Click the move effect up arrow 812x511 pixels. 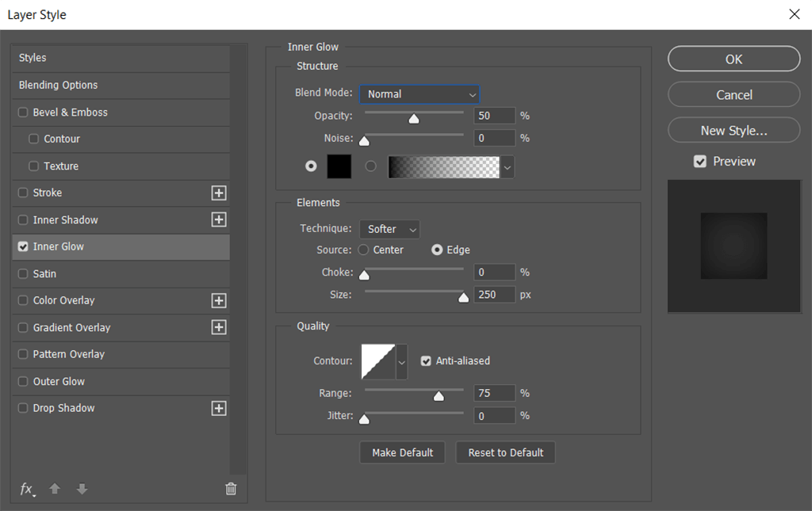55,489
